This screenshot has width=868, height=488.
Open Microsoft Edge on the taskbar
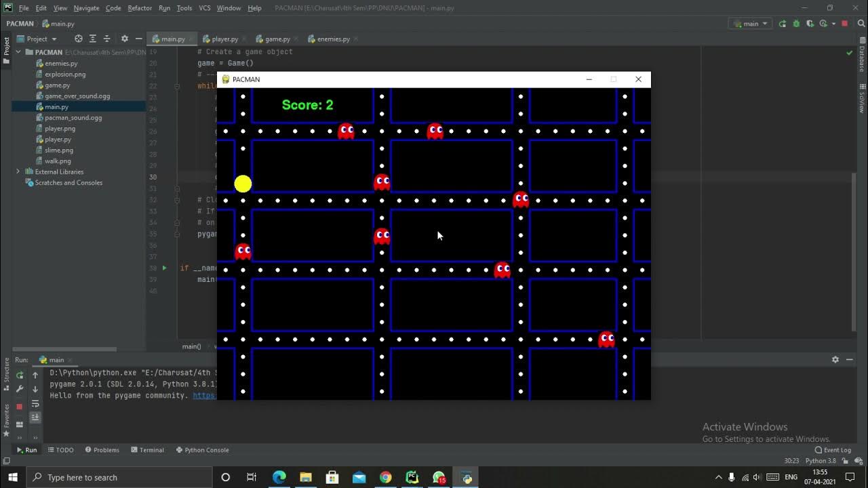pyautogui.click(x=279, y=477)
